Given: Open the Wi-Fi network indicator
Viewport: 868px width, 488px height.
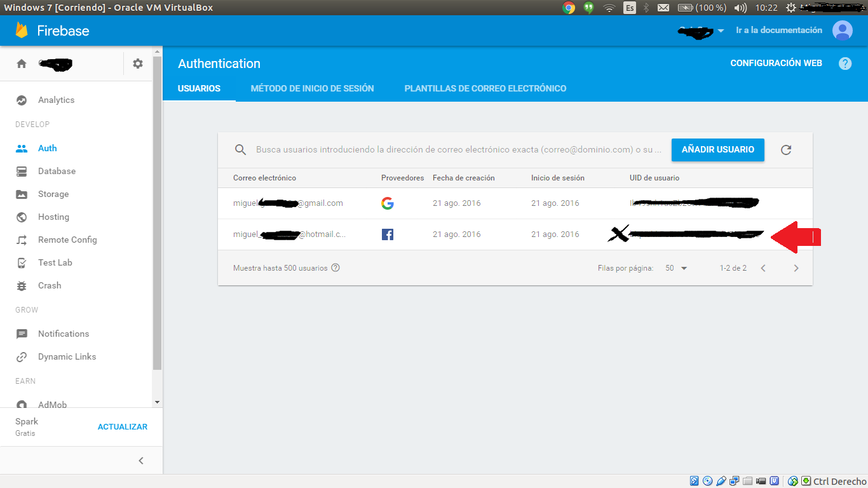Looking at the screenshot, I should 609,8.
